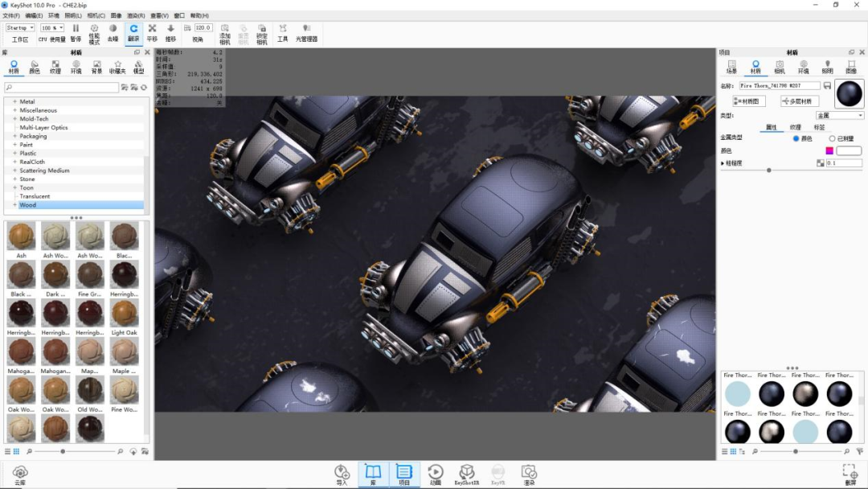Click roughness texture checker icon
Image resolution: width=868 pixels, height=489 pixels.
click(821, 162)
